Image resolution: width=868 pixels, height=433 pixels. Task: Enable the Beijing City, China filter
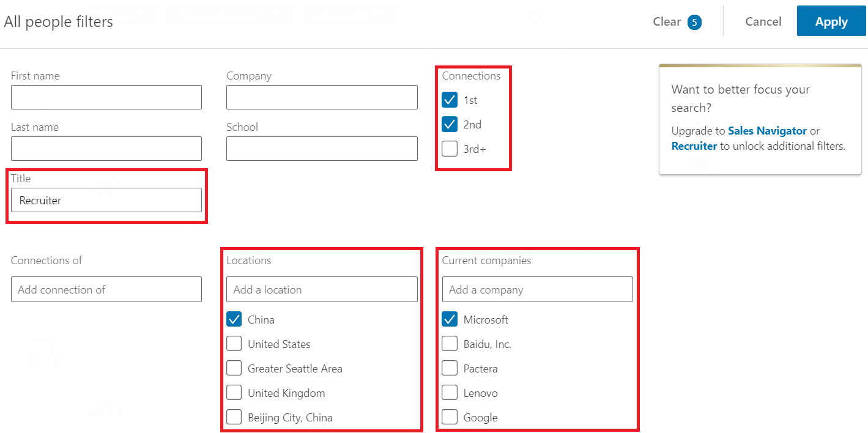234,417
